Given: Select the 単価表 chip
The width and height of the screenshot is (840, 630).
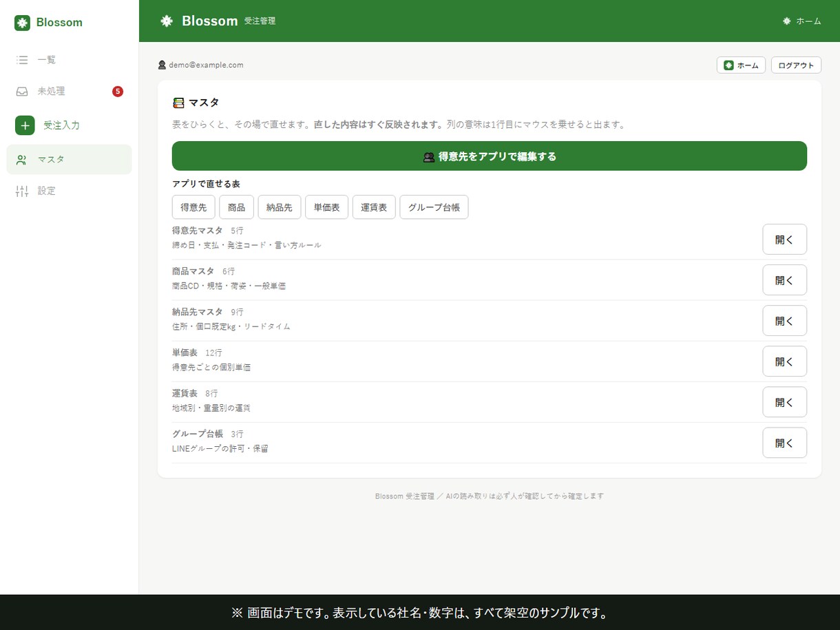Looking at the screenshot, I should point(327,207).
